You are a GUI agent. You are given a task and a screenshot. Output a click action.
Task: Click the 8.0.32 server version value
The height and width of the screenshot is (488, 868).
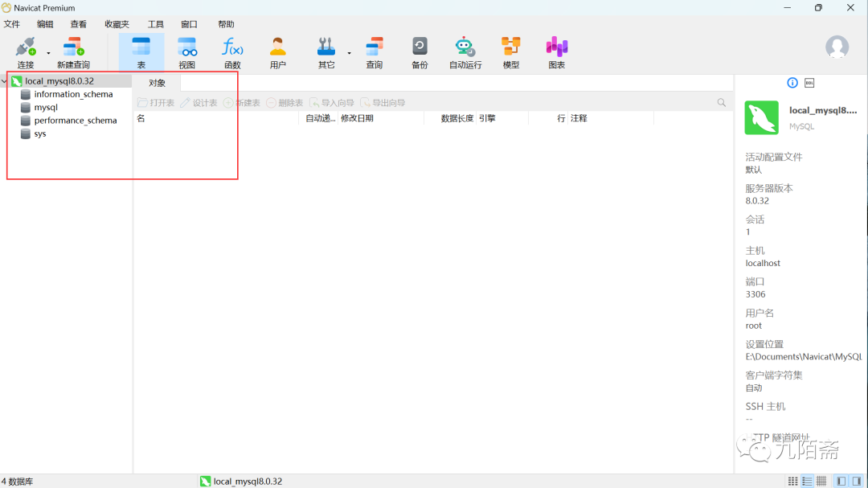[757, 201]
